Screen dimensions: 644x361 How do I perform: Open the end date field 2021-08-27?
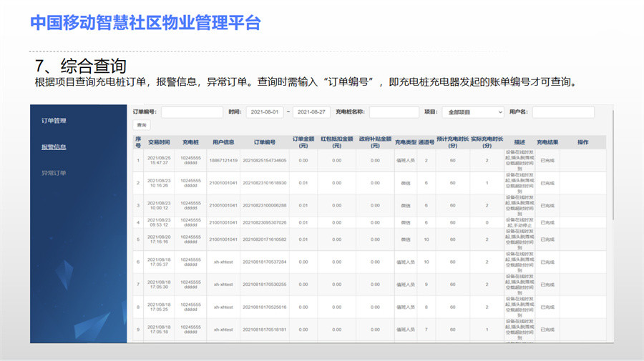pyautogui.click(x=311, y=112)
